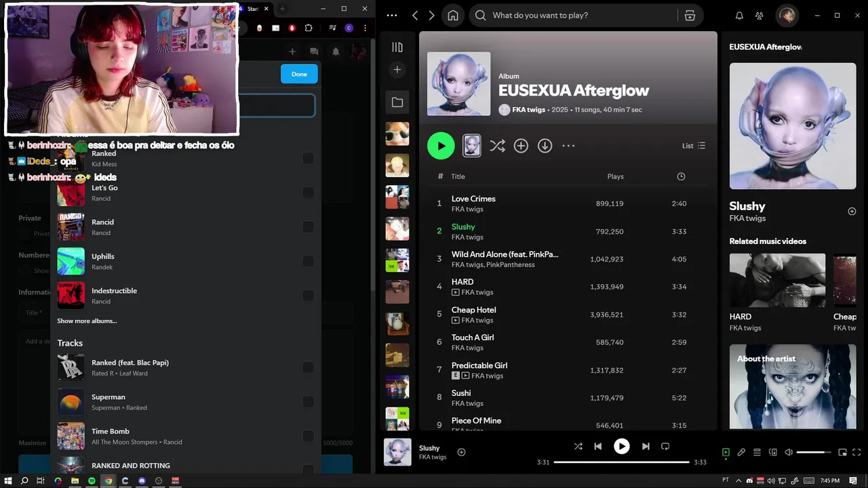The image size is (868, 488).
Task: Enter Spotify full screen mode
Action: tap(858, 452)
